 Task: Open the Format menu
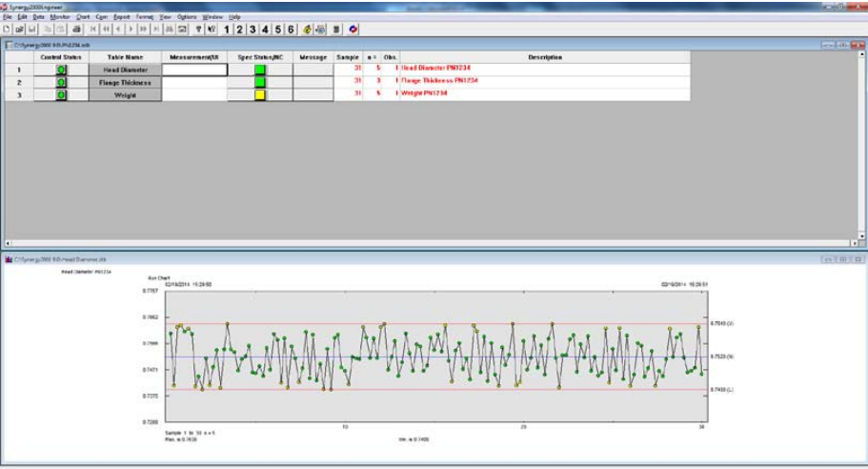coord(145,17)
